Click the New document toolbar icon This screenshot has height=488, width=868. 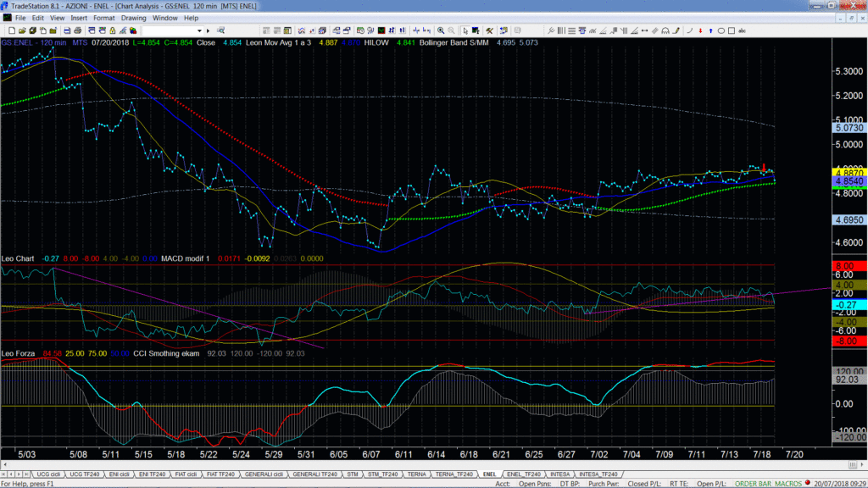point(12,30)
